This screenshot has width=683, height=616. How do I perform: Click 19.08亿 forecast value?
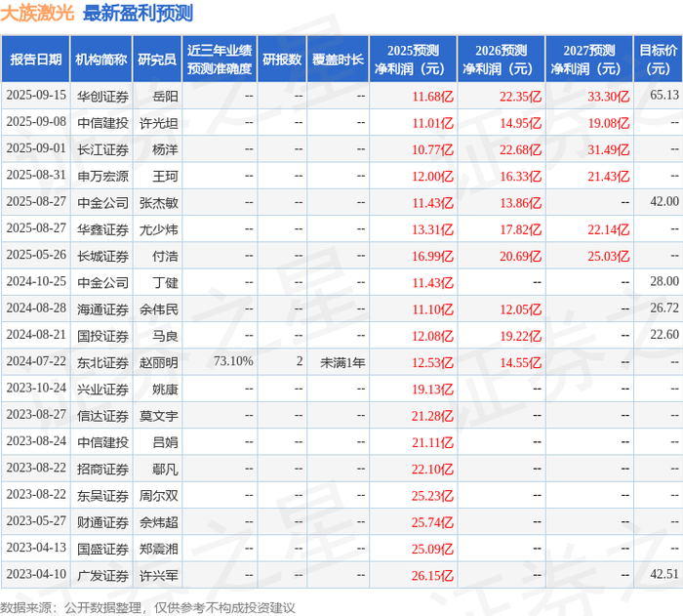[609, 123]
